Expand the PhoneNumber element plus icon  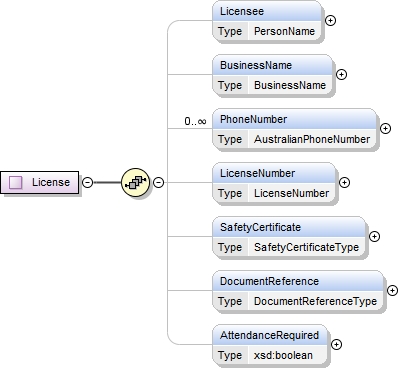385,129
